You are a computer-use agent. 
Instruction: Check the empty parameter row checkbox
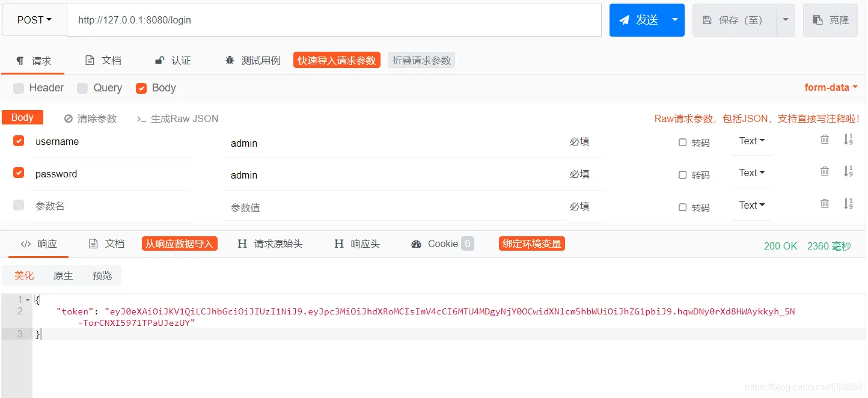coord(19,205)
